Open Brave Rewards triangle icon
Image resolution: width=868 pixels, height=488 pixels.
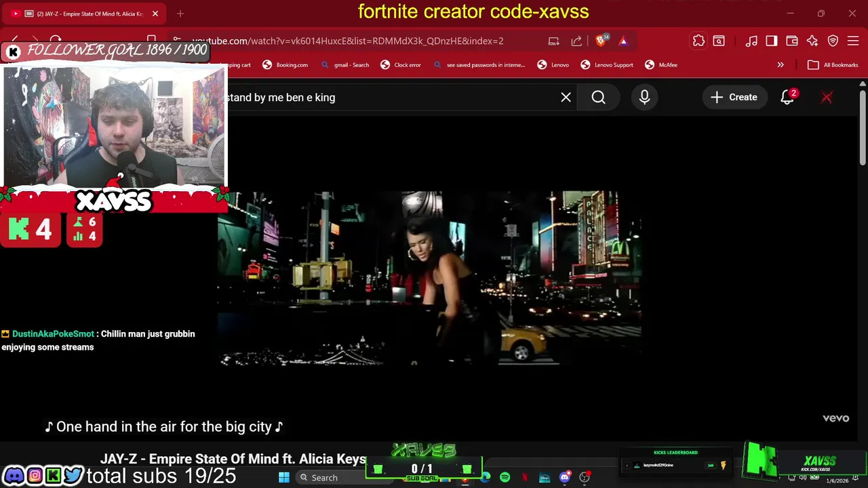click(x=623, y=41)
